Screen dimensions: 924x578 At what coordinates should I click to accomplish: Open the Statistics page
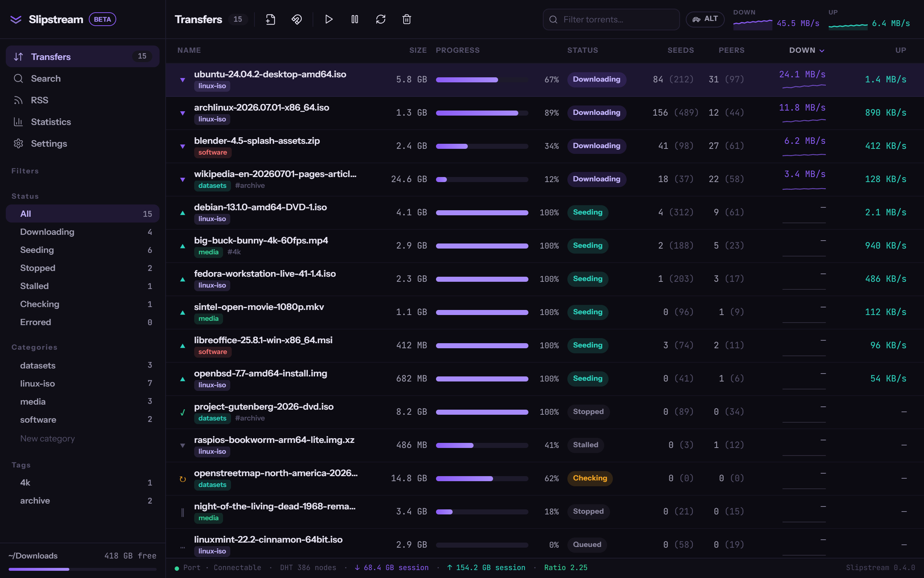coord(82,122)
